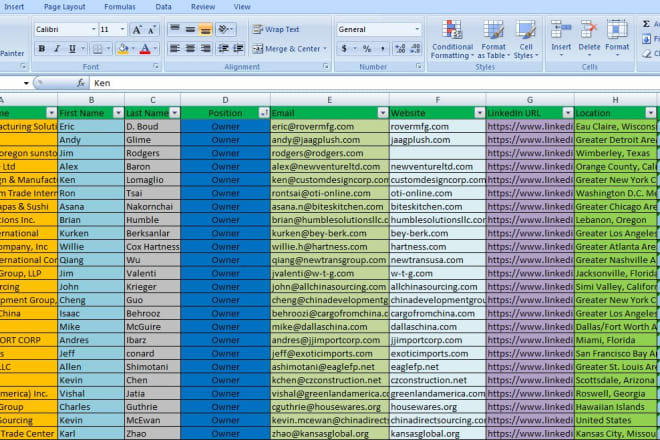Apply accounting dollar format
The width and height of the screenshot is (660, 440).
344,49
